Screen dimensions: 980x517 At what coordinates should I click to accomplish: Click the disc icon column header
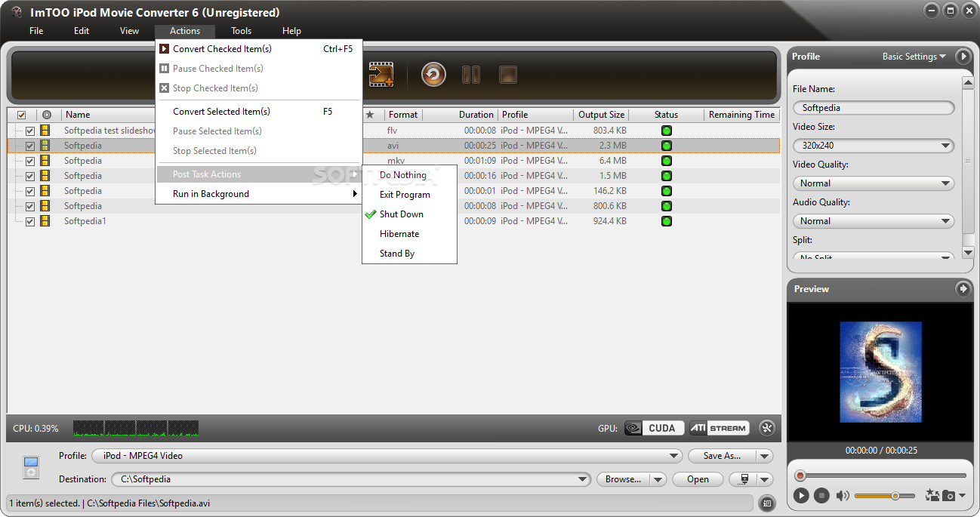(x=47, y=115)
